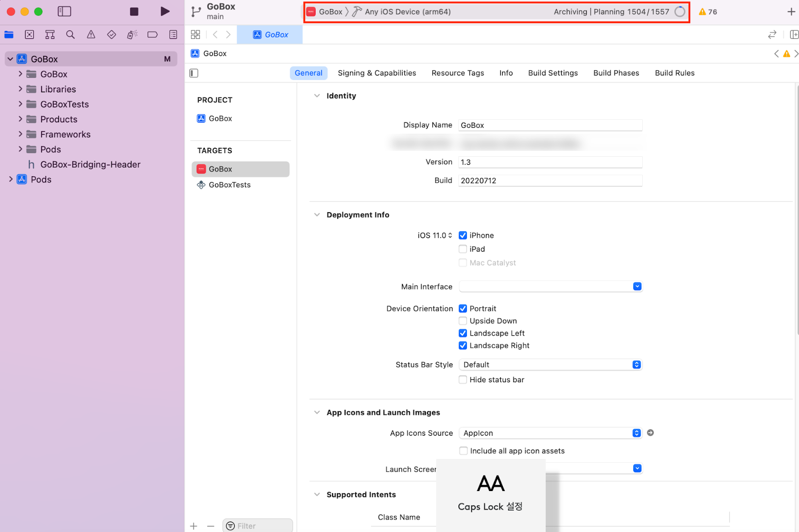This screenshot has height=532, width=799.
Task: Click the targets Filter field
Action: (258, 526)
